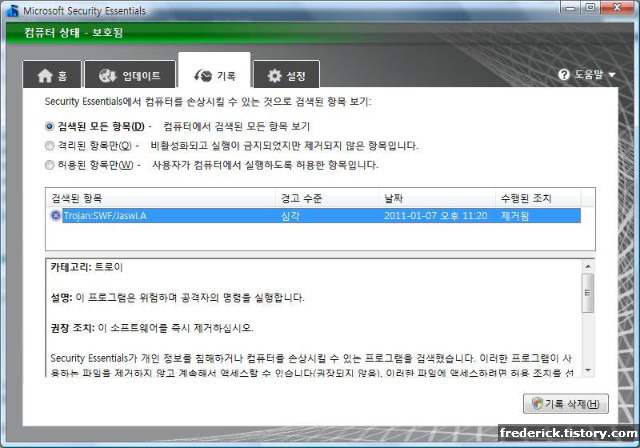Viewport: 640px width, 448px height.
Task: Switch to the 업데이트 tab
Action: pos(130,75)
